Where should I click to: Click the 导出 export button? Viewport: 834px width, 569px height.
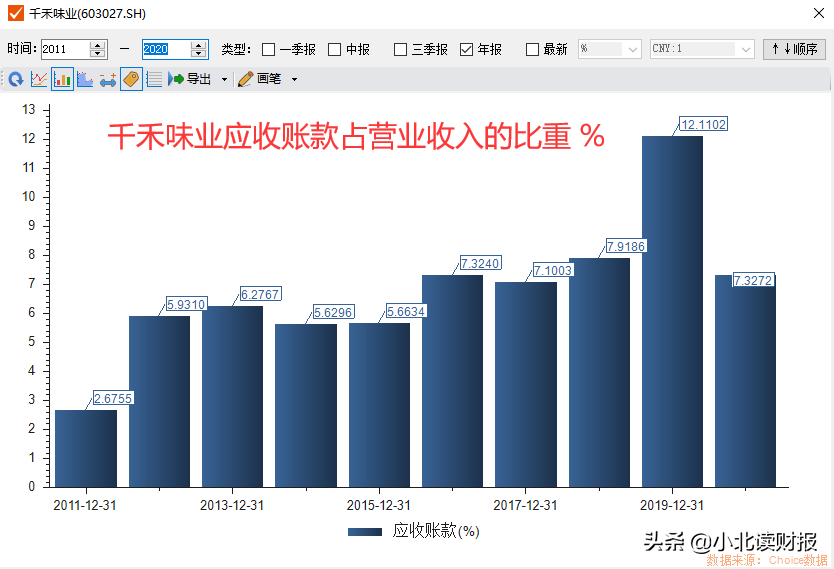point(190,79)
